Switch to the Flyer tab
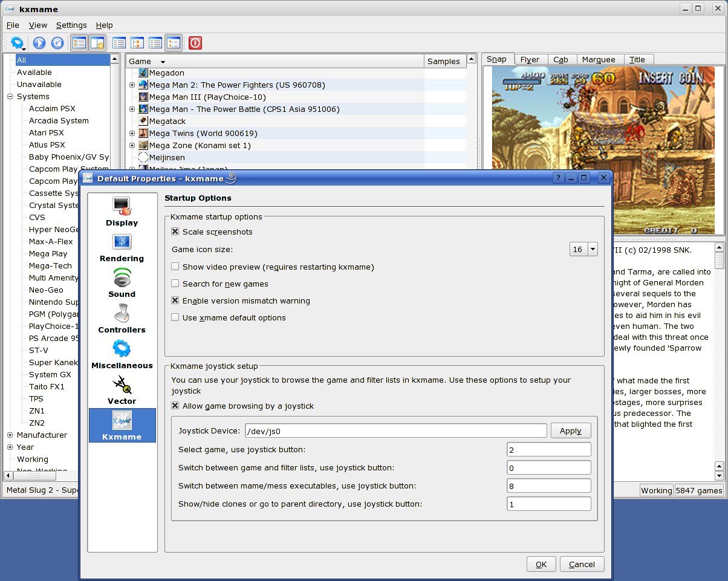728x581 pixels. pos(530,59)
